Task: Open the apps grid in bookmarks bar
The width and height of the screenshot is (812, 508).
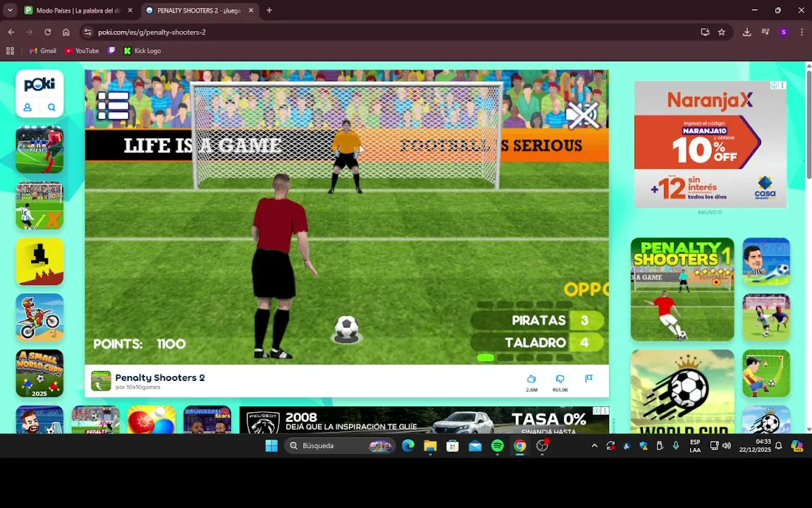Action: pos(10,51)
